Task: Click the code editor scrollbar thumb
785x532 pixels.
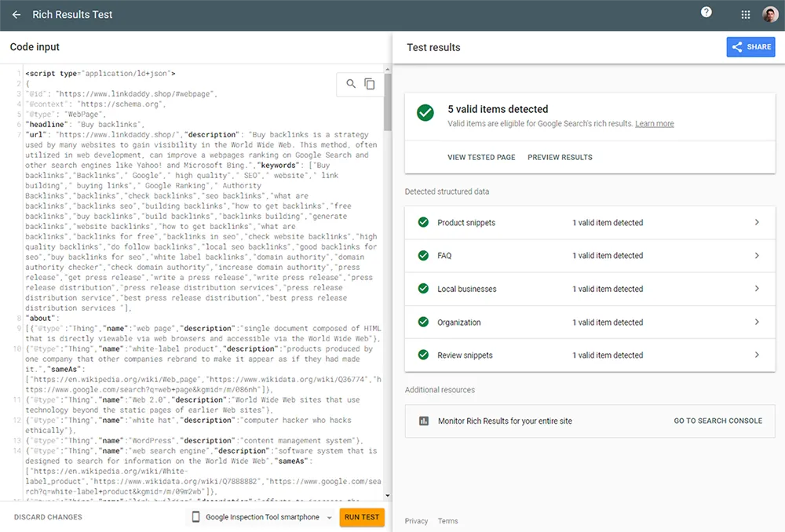Action: coord(388,102)
